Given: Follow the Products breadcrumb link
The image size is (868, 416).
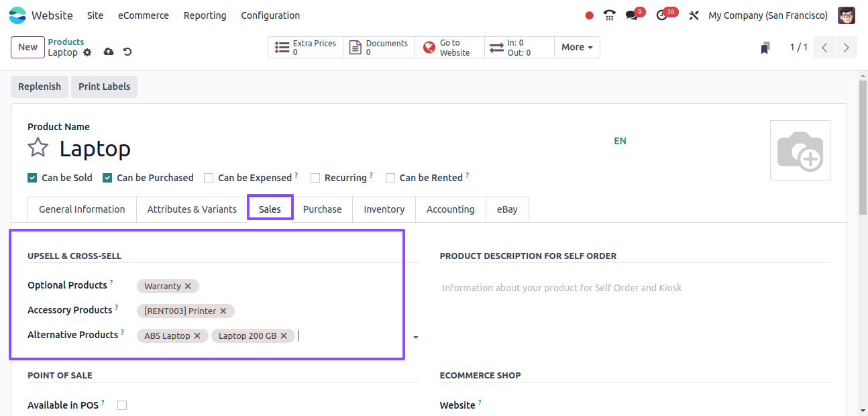Looking at the screenshot, I should (x=66, y=42).
